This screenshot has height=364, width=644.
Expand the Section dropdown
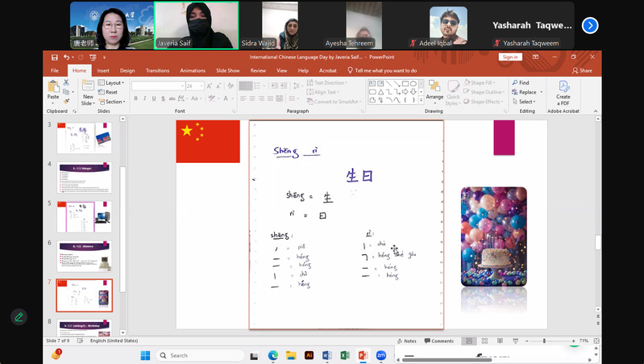pyautogui.click(x=112, y=102)
